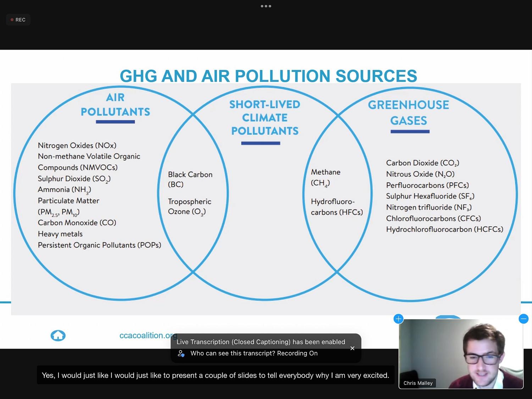
Task: Click 'Heavy metals' text
Action: (60, 234)
